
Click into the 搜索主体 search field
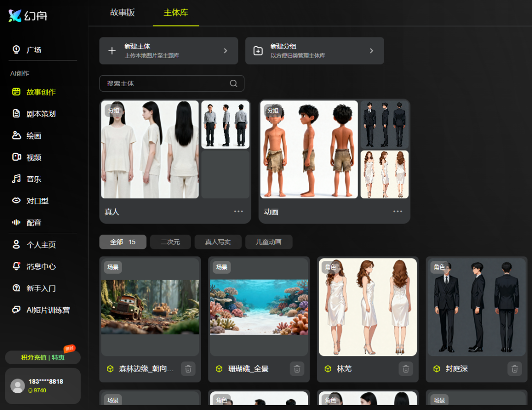(x=165, y=83)
